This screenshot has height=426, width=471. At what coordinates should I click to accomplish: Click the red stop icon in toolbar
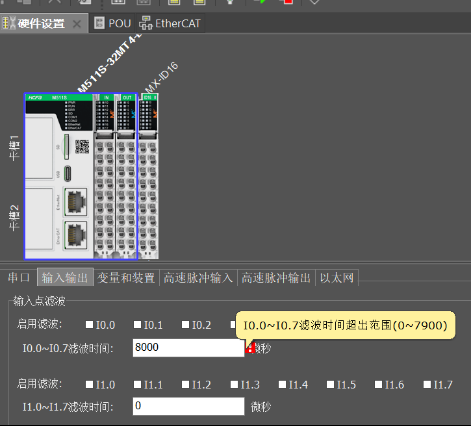point(288,2)
